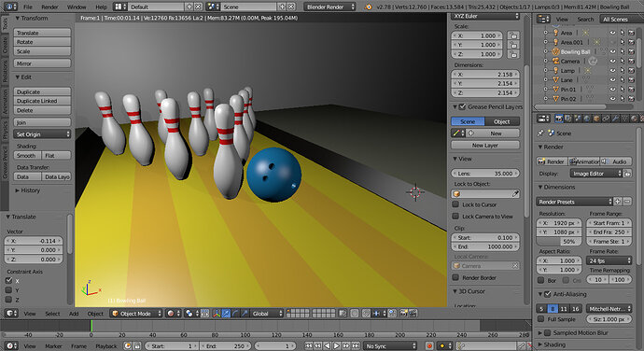Click the New Layer button
The image size is (644, 351).
[485, 145]
